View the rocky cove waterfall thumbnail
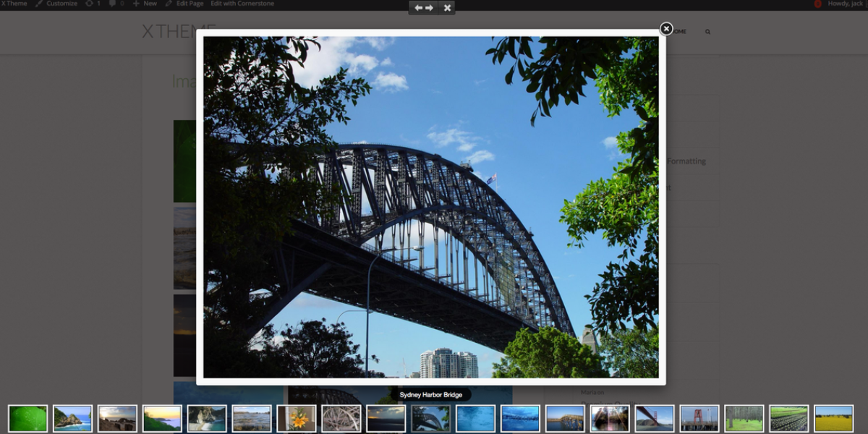Viewport: 868px width, 434px height. click(x=208, y=419)
